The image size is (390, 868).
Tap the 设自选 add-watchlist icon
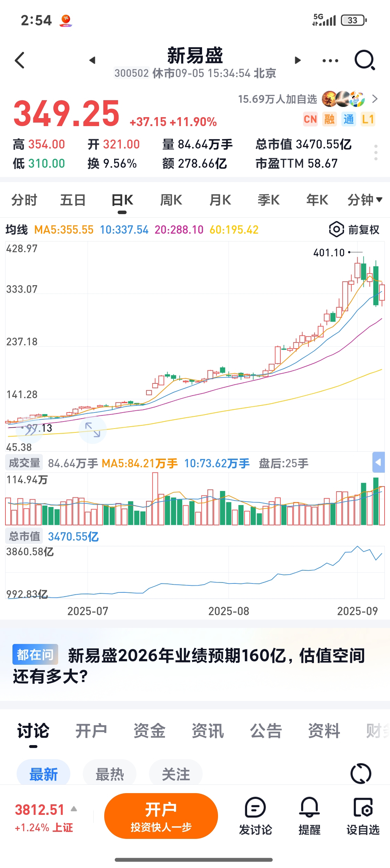[363, 807]
